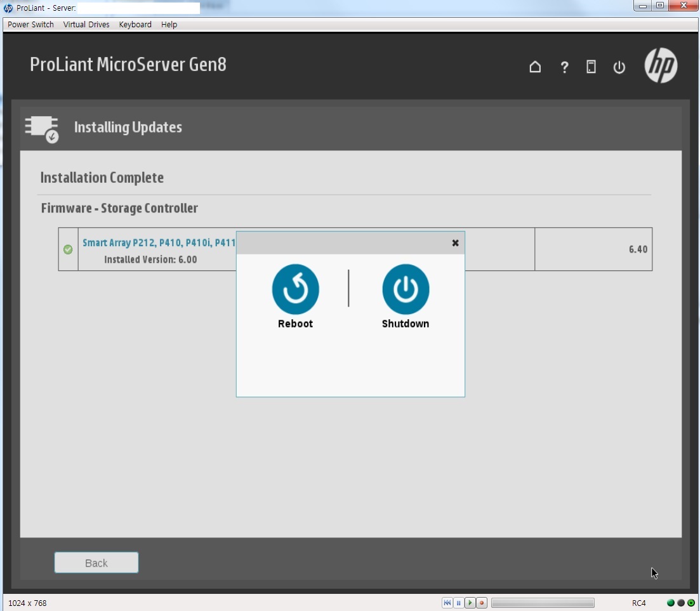The height and width of the screenshot is (611, 700).
Task: Click the 'Firmware - Storage Controller' heading
Action: [120, 208]
